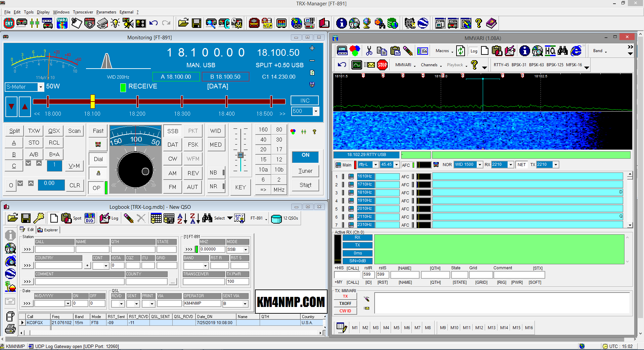Expand the WID 1500 width dropdown
This screenshot has width=644, height=350.
coord(480,165)
